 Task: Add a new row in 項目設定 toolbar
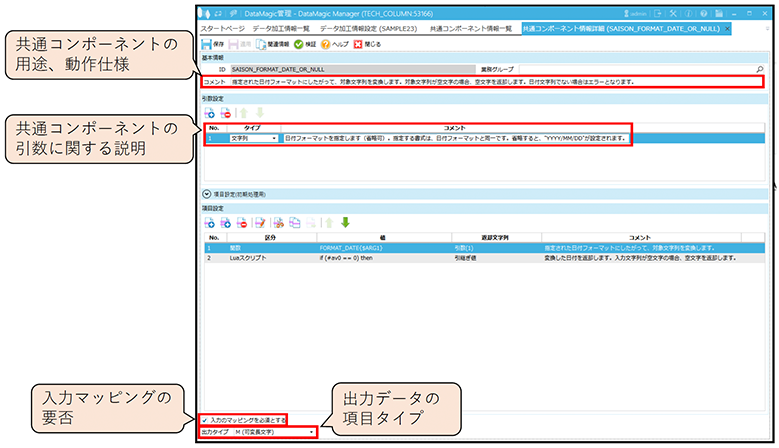[208, 222]
